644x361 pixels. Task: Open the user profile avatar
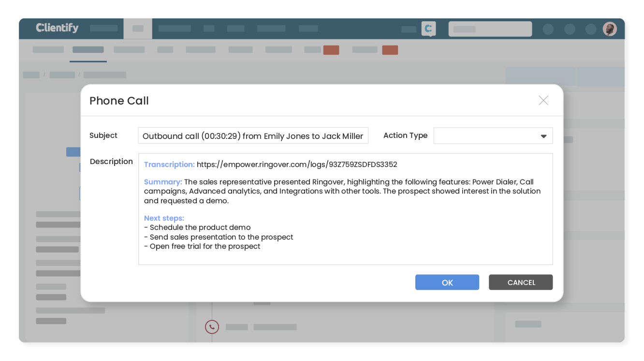[x=609, y=29]
